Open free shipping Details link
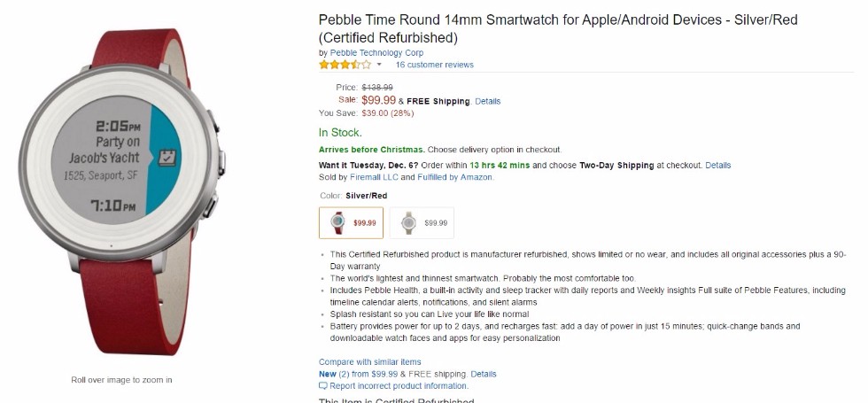Image resolution: width=868 pixels, height=403 pixels. pyautogui.click(x=488, y=101)
